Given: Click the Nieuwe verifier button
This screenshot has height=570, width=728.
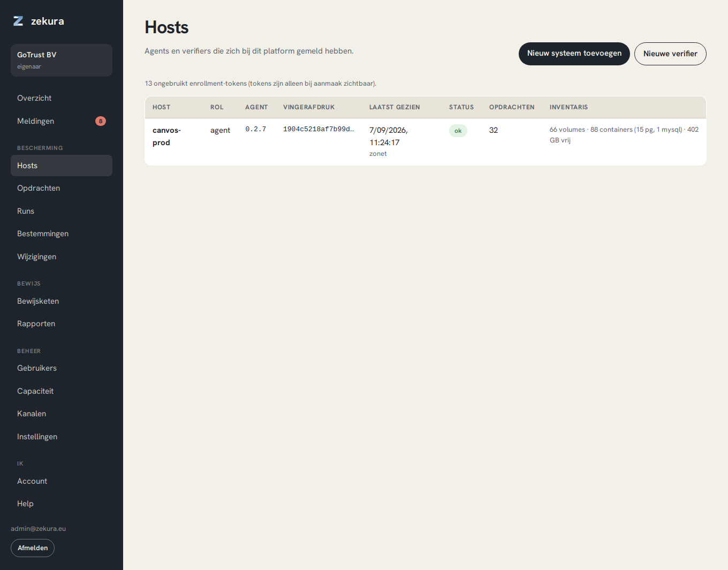Looking at the screenshot, I should pos(670,54).
